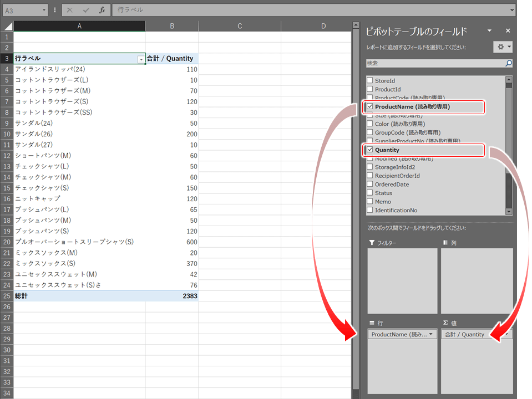Select column B header
The height and width of the screenshot is (399, 532).
pyautogui.click(x=172, y=26)
